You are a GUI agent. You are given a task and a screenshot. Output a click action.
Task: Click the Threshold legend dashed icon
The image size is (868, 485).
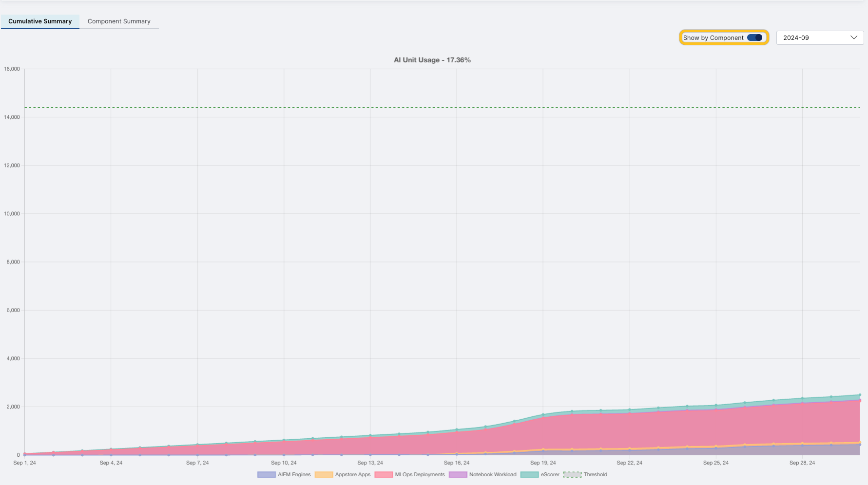[573, 474]
